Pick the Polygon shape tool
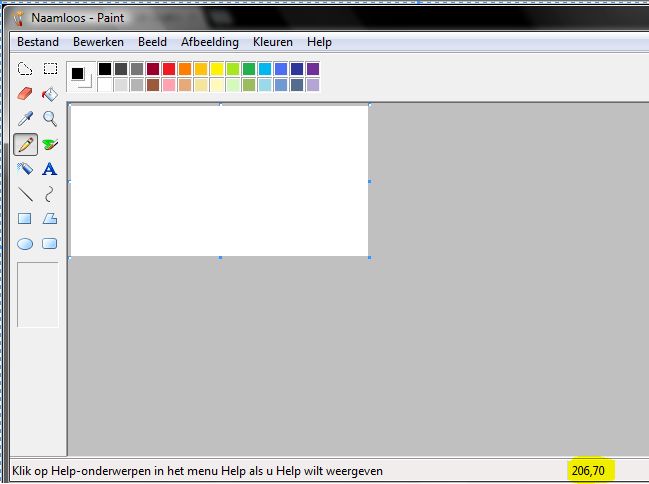 pyautogui.click(x=50, y=219)
